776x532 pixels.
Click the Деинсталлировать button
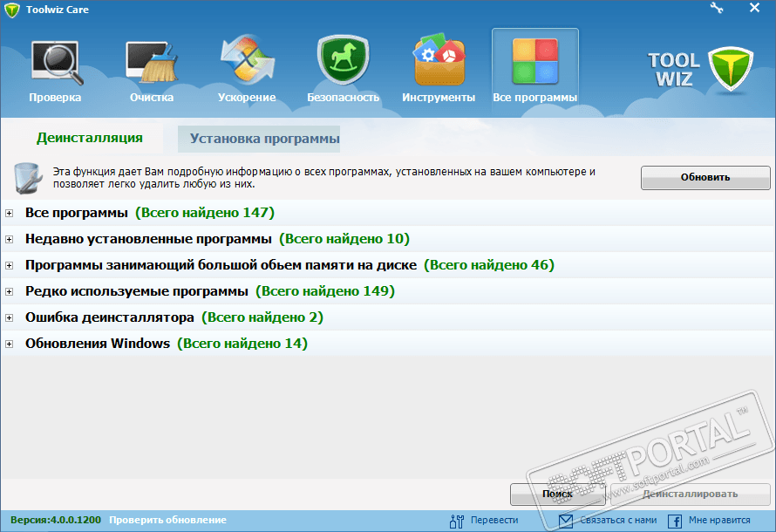690,494
